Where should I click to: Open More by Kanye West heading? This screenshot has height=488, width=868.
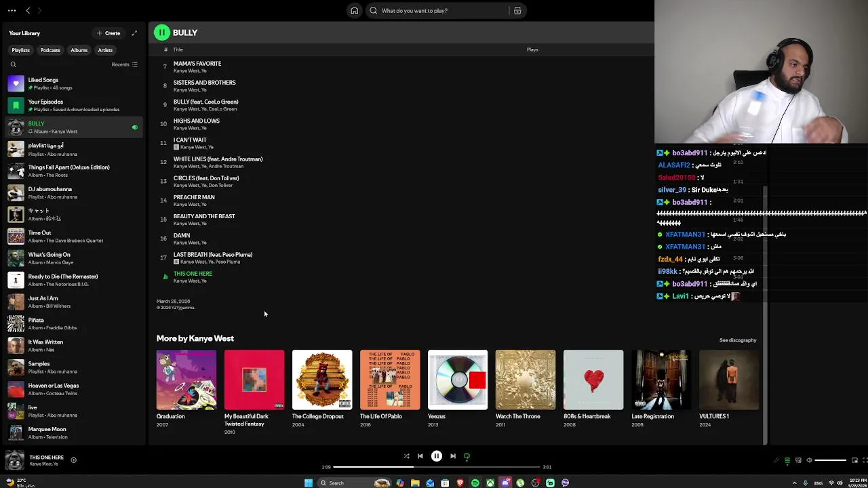[x=195, y=338]
